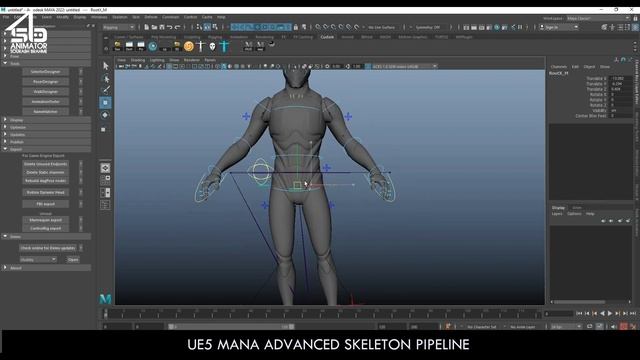Set single perspective pane layout
Viewport: 640px width, 360px height.
point(105,168)
